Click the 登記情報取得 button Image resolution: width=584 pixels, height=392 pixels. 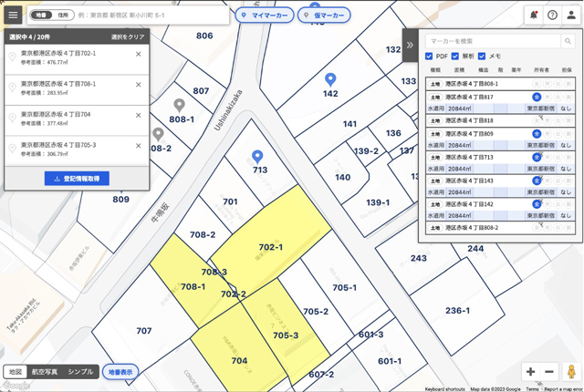coord(77,179)
